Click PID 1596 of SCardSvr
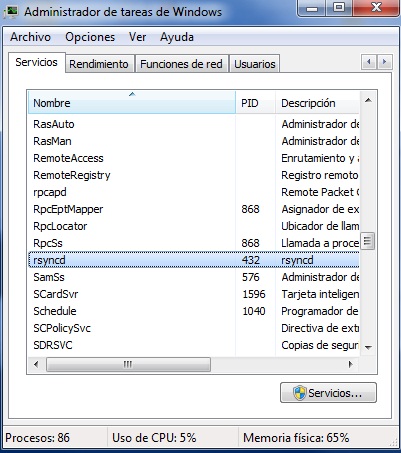This screenshot has height=453, width=401. pos(254,294)
